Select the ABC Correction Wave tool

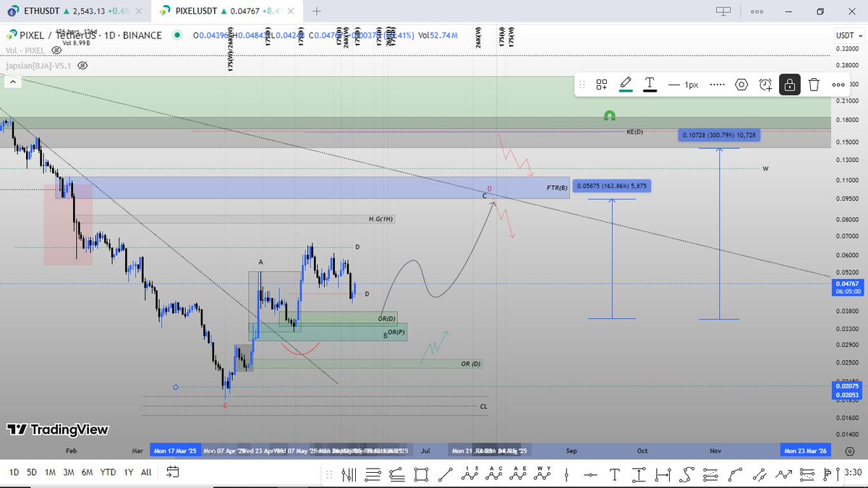tap(493, 474)
